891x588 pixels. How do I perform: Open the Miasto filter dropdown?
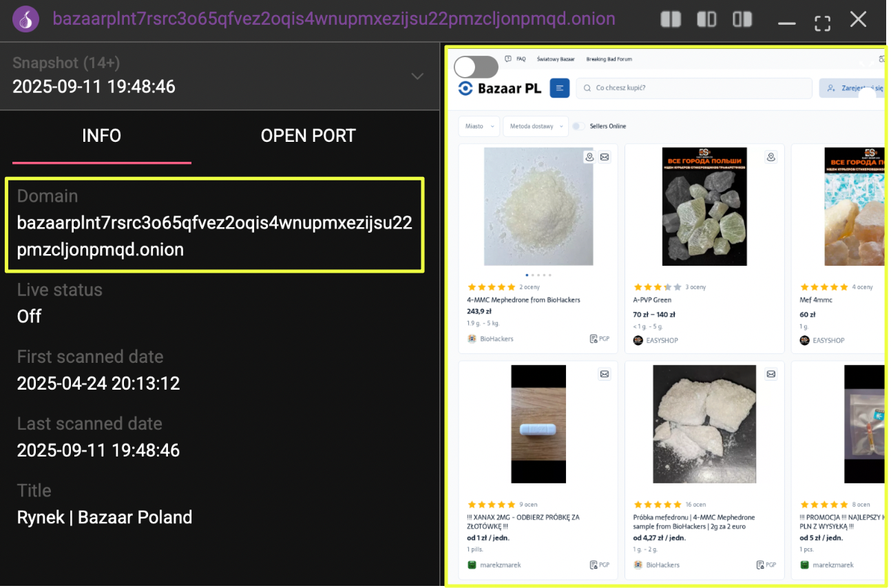coord(479,126)
